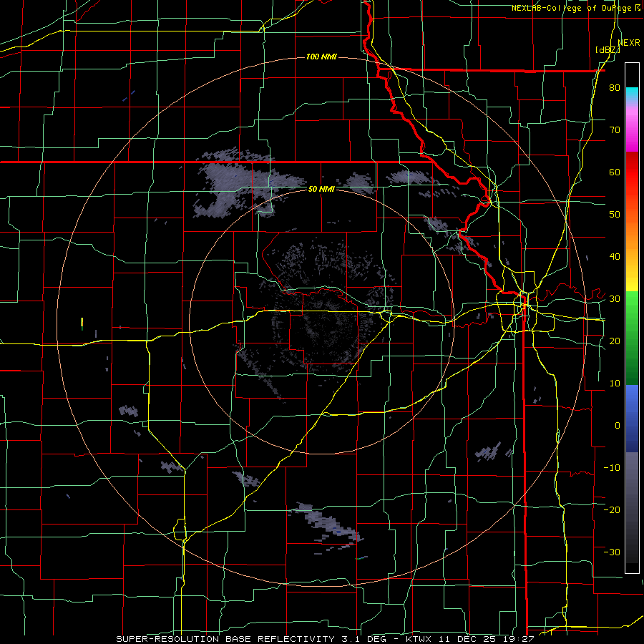Click the yellow-green echo pixel at far west
Screen dimensions: 644x644
(82, 323)
